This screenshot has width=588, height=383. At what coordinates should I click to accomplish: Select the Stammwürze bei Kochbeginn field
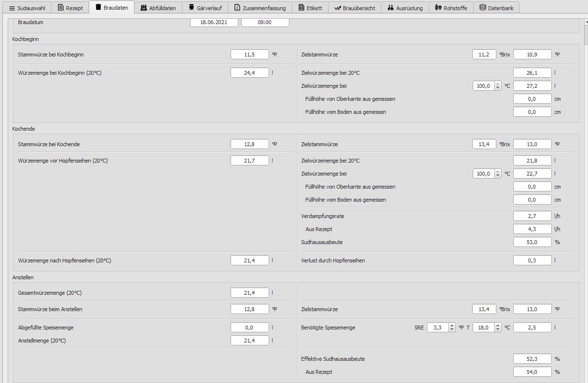pos(249,55)
